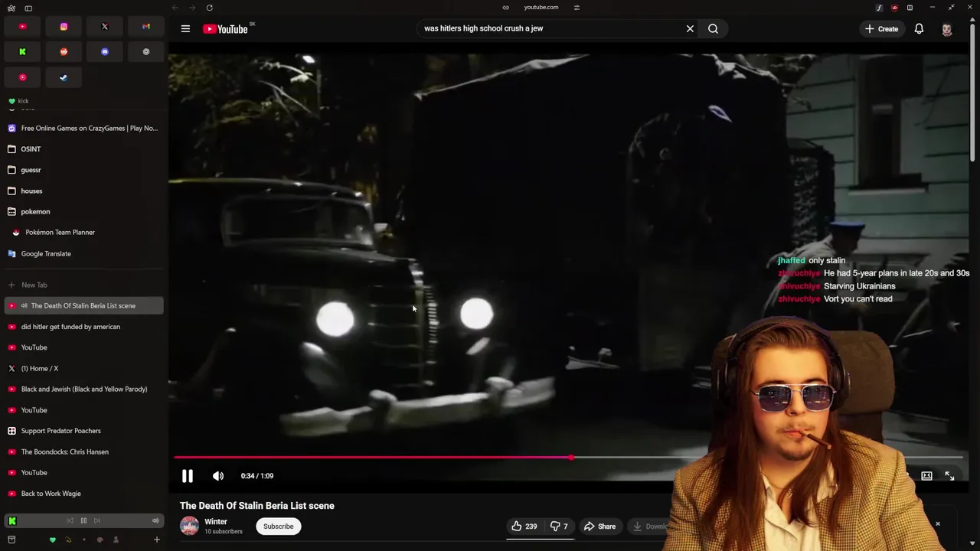Switch to Back to Work Wagie tab
The image size is (980, 551).
click(83, 494)
